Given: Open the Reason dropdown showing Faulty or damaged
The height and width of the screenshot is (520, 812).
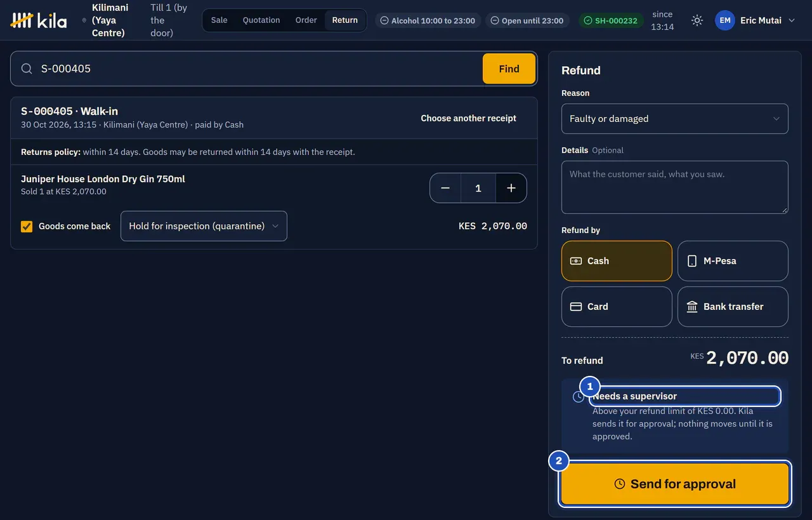Looking at the screenshot, I should [x=675, y=119].
